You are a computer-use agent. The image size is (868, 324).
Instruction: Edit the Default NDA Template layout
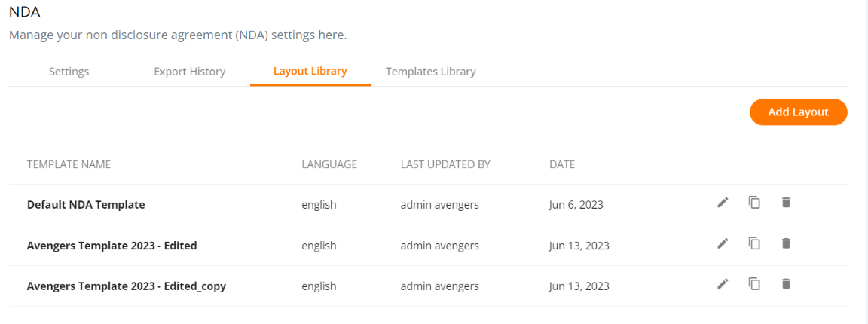[x=723, y=203]
